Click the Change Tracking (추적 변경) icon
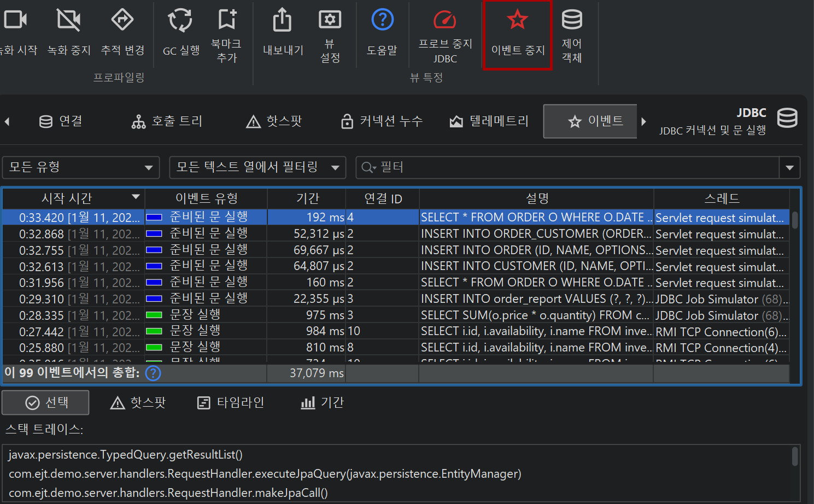The width and height of the screenshot is (814, 504). coord(122,21)
